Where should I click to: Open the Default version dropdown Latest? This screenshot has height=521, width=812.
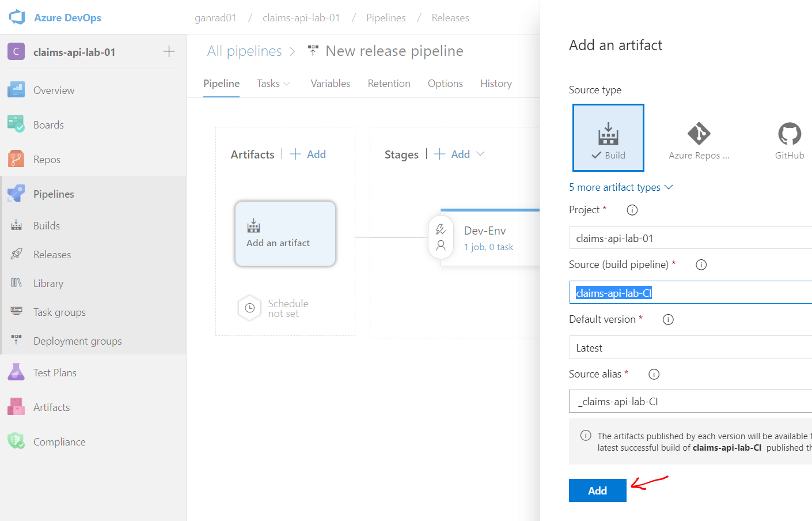coord(690,348)
